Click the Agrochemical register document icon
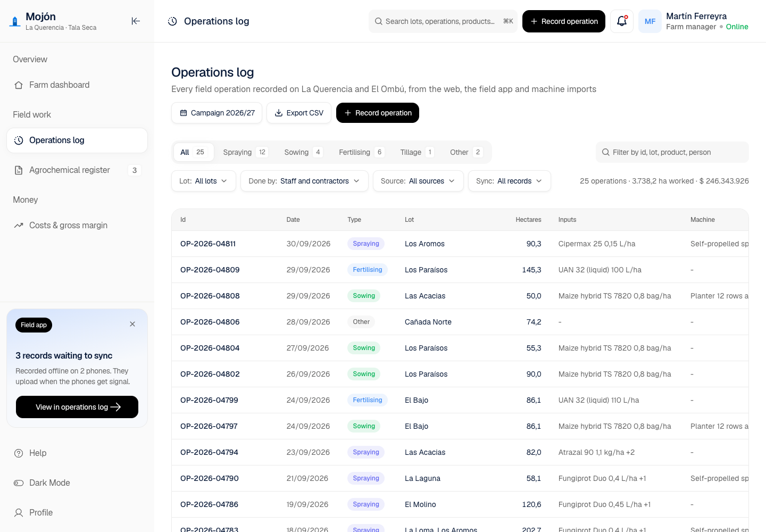Screen dimensions: 766x532 [19, 170]
